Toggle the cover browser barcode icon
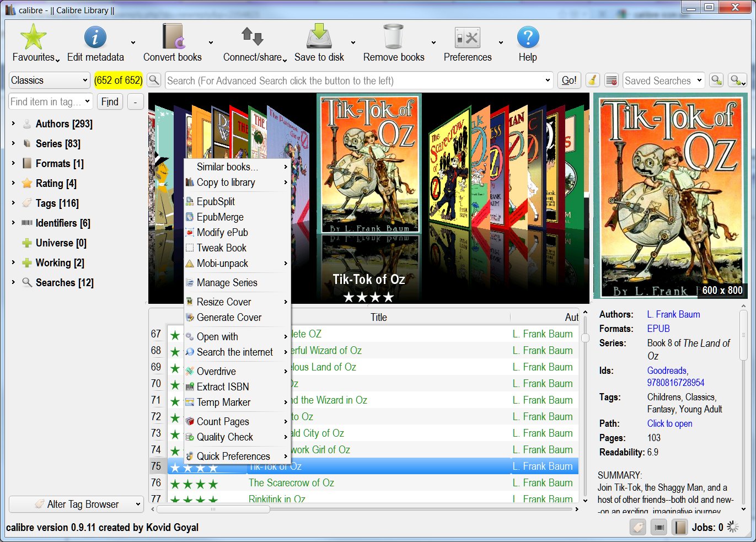The image size is (756, 542). tap(659, 528)
